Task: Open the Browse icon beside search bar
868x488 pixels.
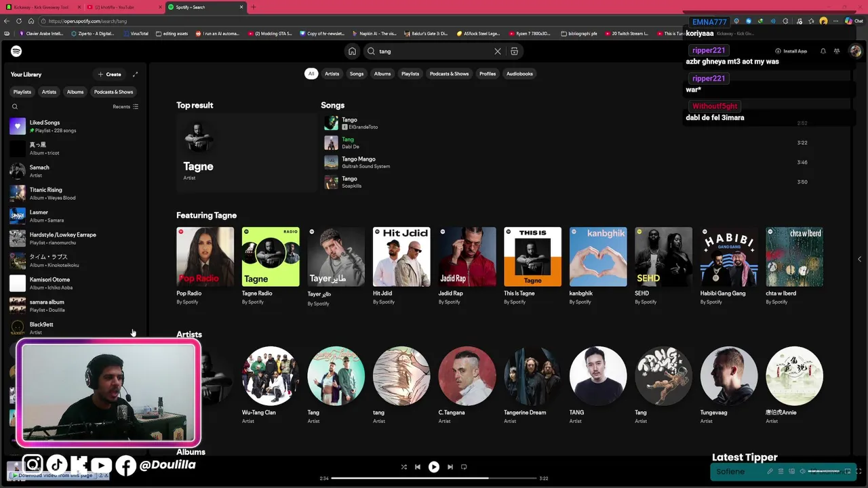Action: pyautogui.click(x=514, y=51)
